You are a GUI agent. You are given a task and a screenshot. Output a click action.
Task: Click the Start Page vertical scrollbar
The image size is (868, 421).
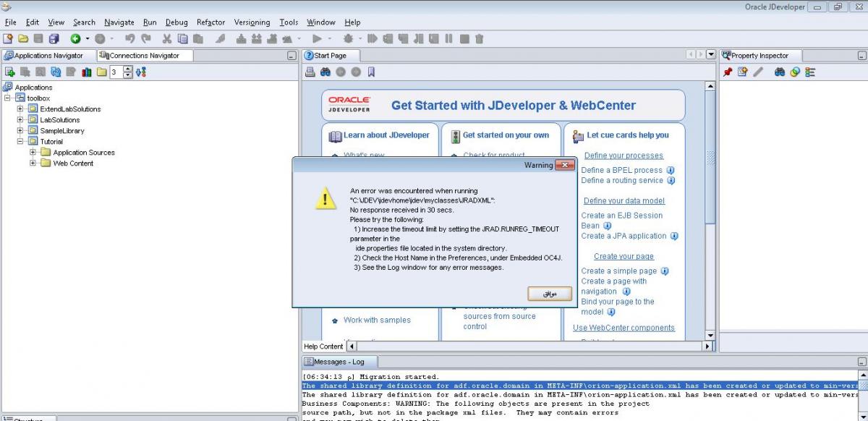click(710, 217)
